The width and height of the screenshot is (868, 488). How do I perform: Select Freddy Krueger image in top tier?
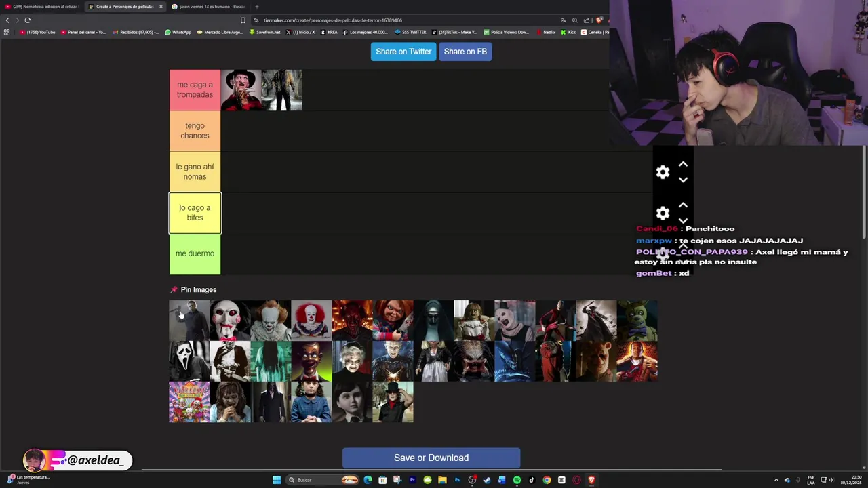pyautogui.click(x=241, y=89)
